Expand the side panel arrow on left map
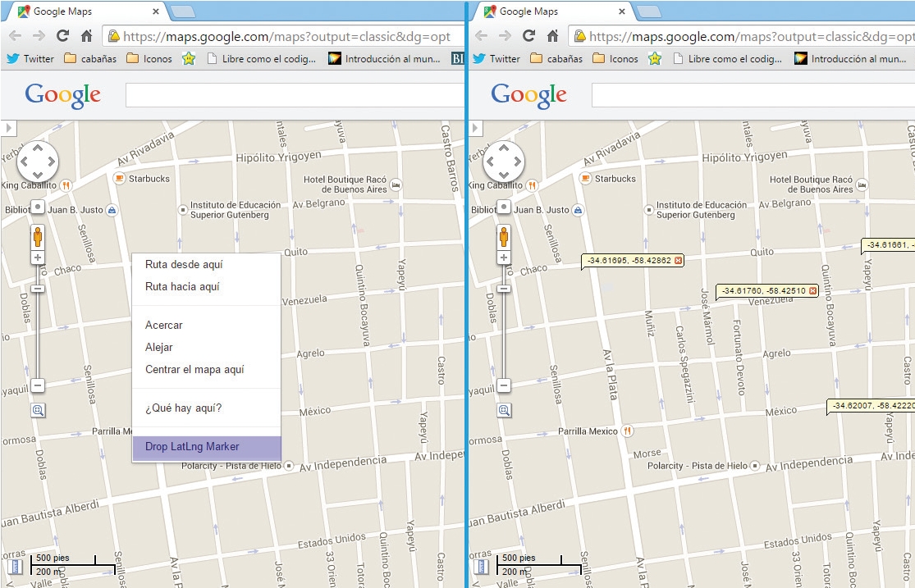The width and height of the screenshot is (915, 588). click(9, 128)
